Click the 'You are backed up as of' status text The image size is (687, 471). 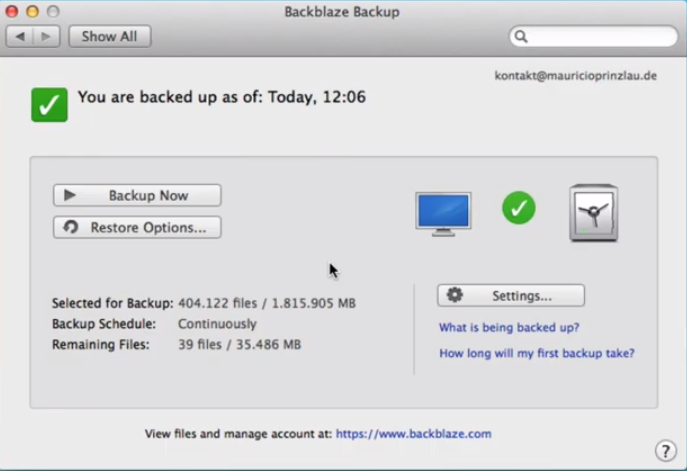[x=222, y=97]
